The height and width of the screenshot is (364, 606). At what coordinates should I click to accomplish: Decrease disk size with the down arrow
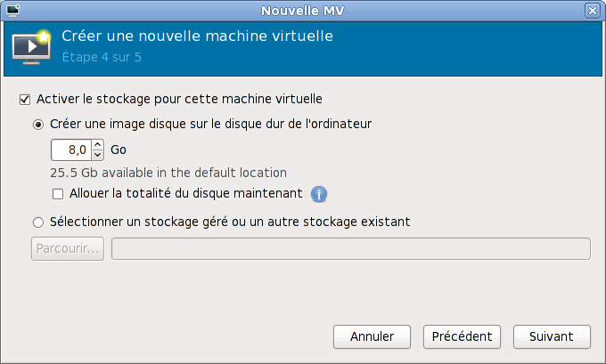tap(98, 155)
